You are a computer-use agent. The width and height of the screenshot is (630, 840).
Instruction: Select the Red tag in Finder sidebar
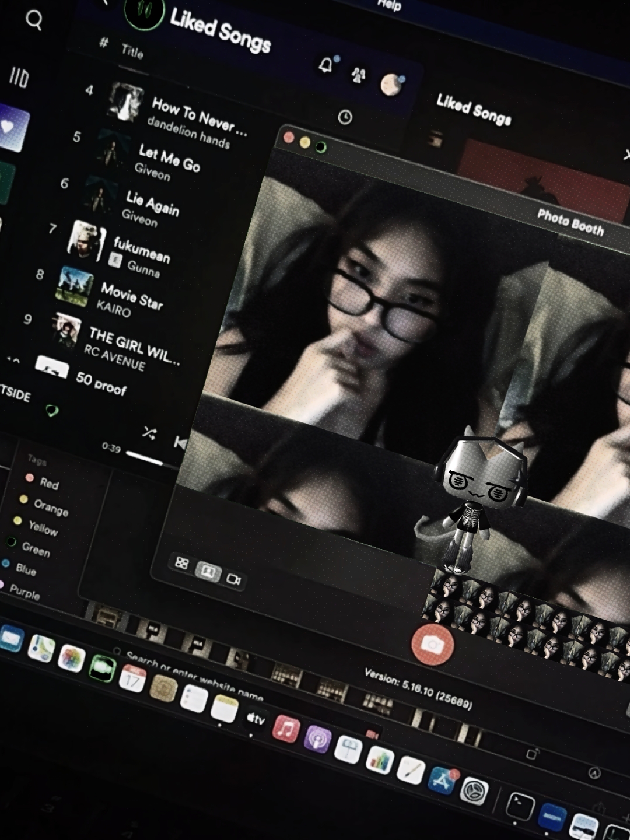point(49,483)
